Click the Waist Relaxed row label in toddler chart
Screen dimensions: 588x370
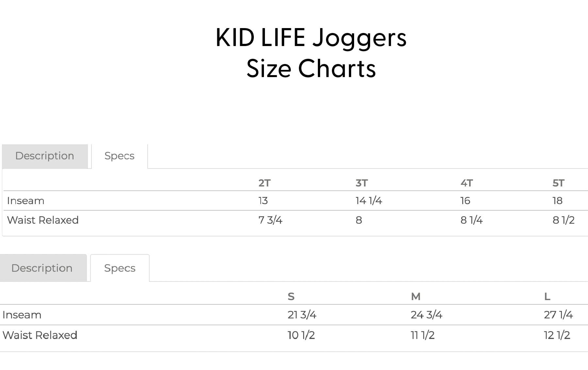tap(42, 220)
